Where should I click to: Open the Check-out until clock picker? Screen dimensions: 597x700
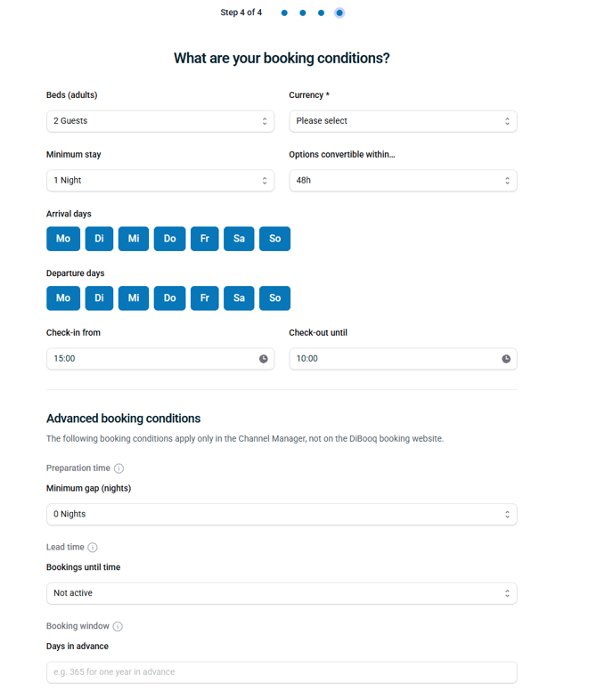coord(506,359)
